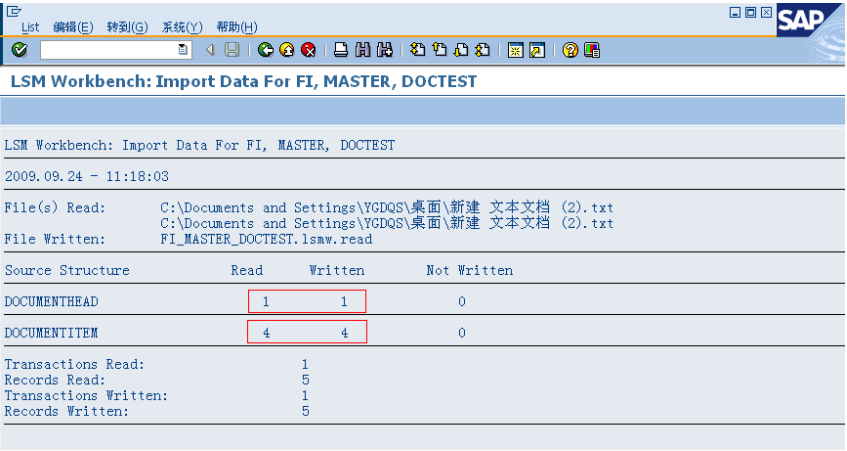This screenshot has width=847, height=451.
Task: Click the list heading 'LSM Workbench: Import Data For FI, MASTER, DOCTEST'
Action: coord(199,145)
